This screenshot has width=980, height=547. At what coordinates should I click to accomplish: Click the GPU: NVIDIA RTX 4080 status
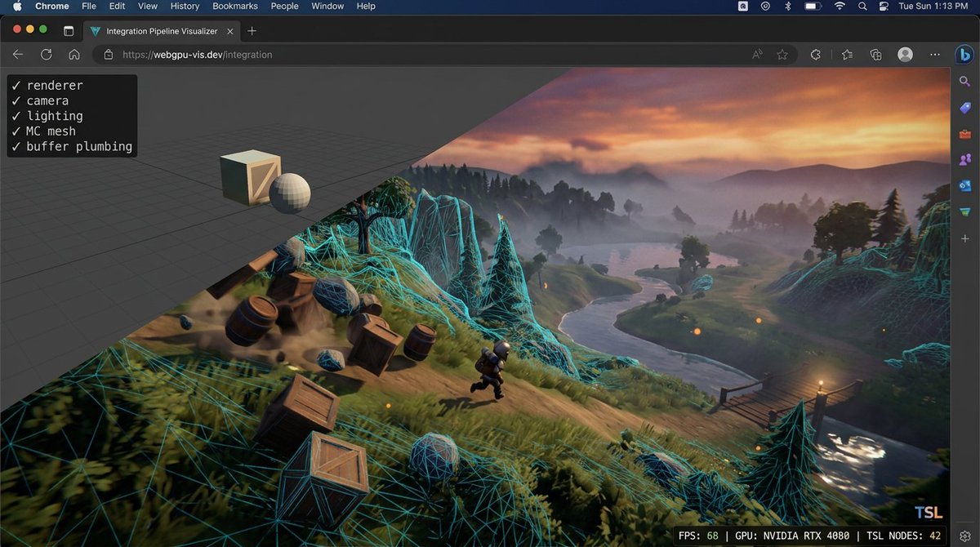[793, 536]
